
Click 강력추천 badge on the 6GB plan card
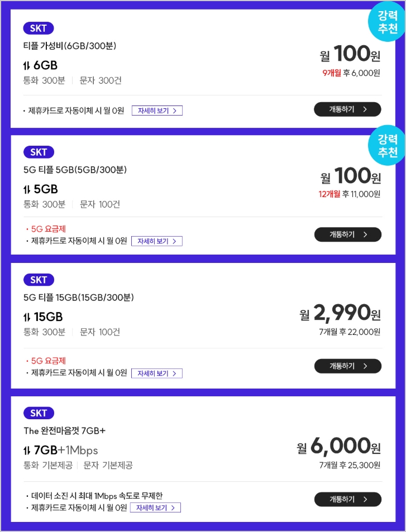tap(387, 22)
